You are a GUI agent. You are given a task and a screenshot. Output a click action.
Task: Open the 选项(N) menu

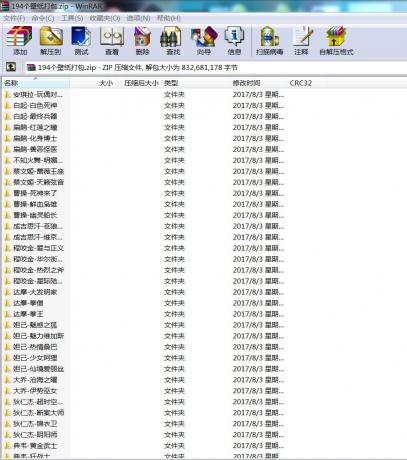click(138, 18)
